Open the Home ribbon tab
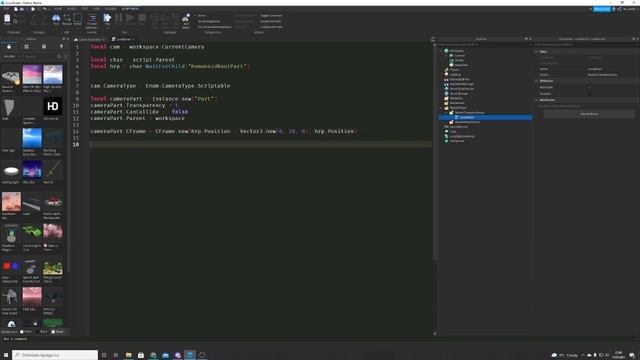The height and width of the screenshot is (360, 640). click(x=58, y=9)
